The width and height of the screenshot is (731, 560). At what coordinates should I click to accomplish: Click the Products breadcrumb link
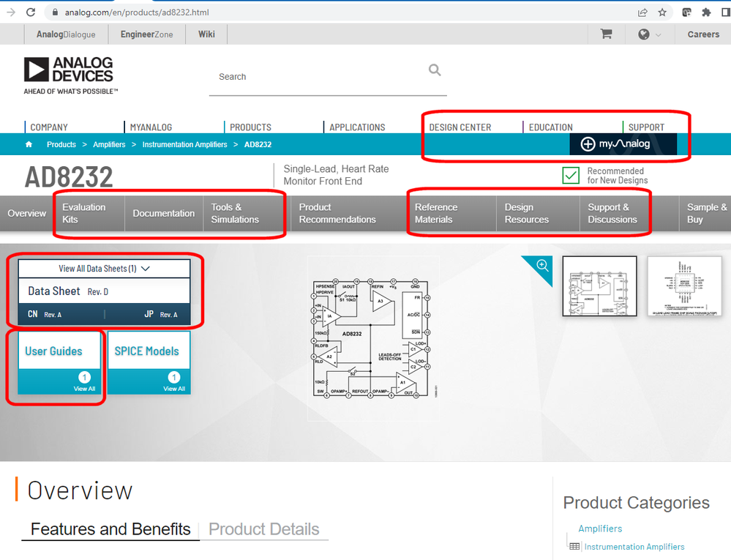pos(61,144)
